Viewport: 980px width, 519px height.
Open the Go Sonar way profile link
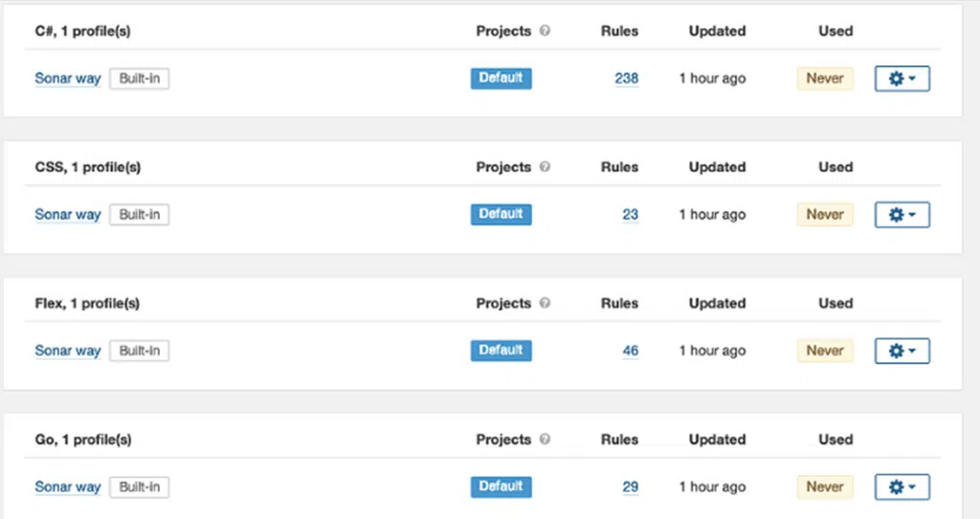click(x=68, y=487)
